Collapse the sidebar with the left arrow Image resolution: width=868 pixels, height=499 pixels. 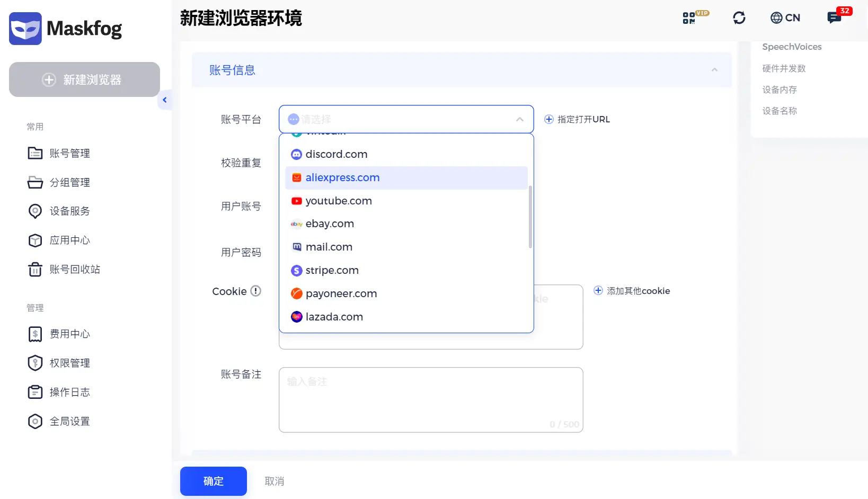click(165, 100)
